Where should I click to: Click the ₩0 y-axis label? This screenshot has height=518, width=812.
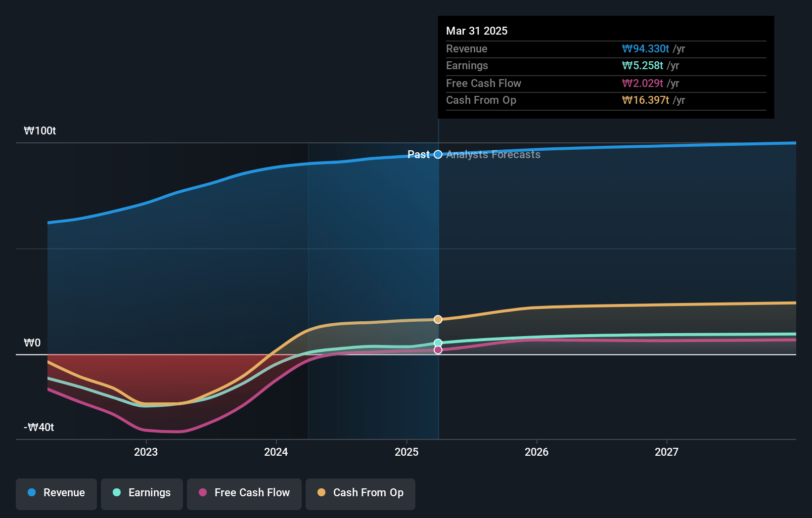point(32,343)
